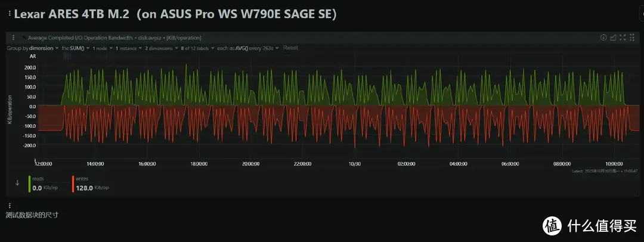644x242 pixels.
Task: Toggle the writes legend series
Action: 83,184
